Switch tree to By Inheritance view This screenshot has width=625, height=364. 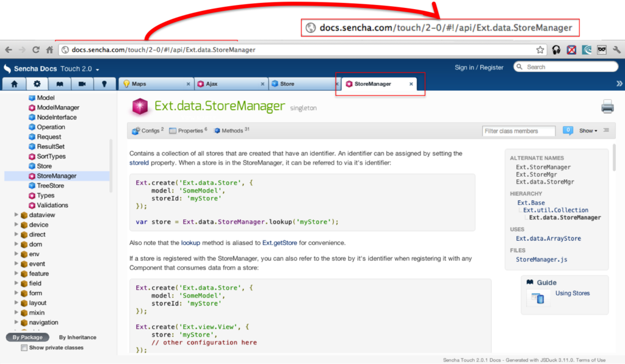click(x=78, y=337)
